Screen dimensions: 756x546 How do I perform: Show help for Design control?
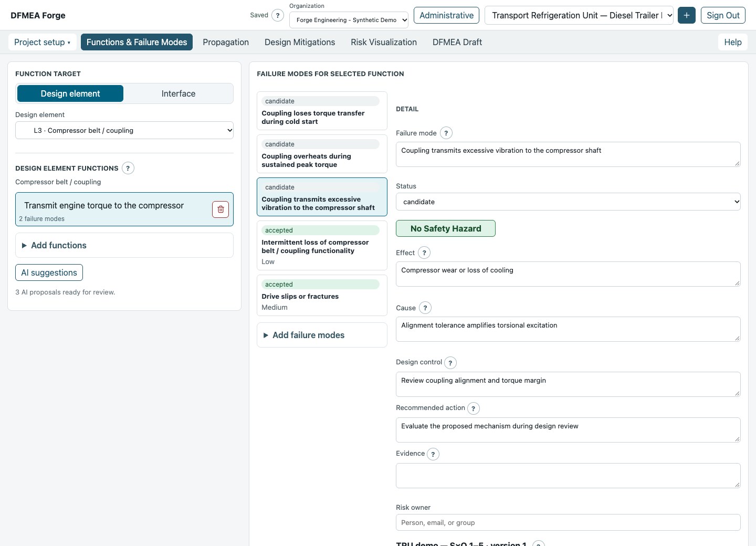[450, 363]
